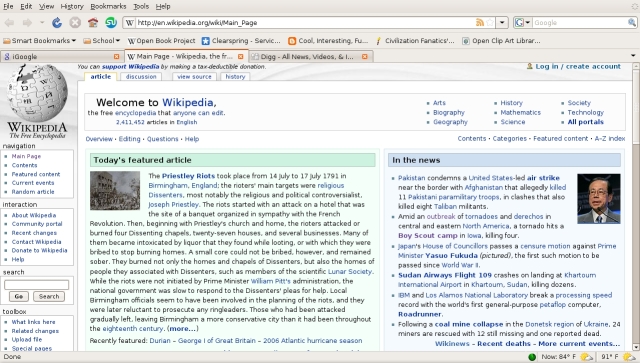Viewport: 640px width, 363px height.
Task: Switch to the Digg tab
Action: (x=310, y=57)
